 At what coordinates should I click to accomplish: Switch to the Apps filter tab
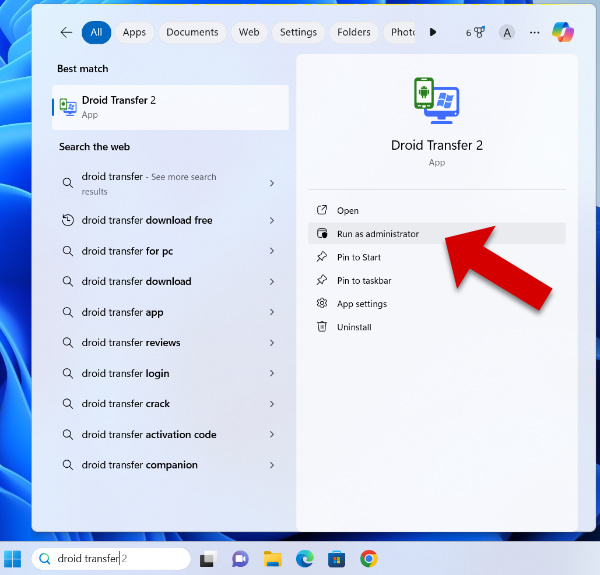tap(134, 33)
